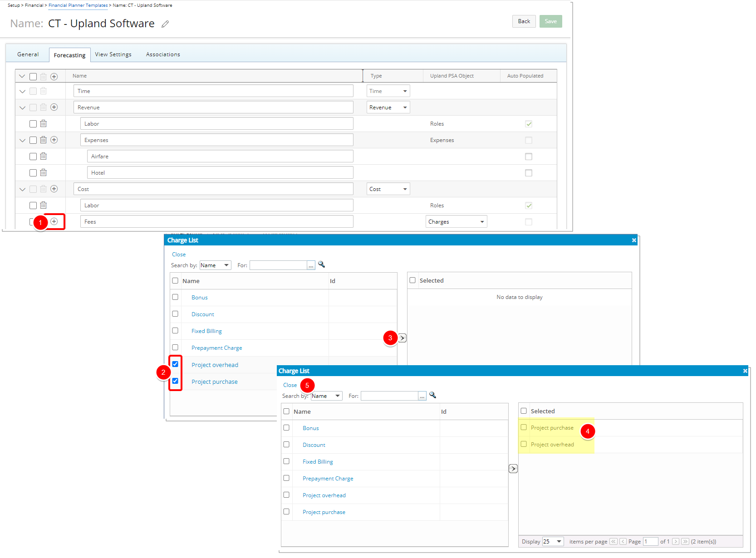Image resolution: width=756 pixels, height=558 pixels.
Task: Click the add row icon in header row
Action: 54,77
